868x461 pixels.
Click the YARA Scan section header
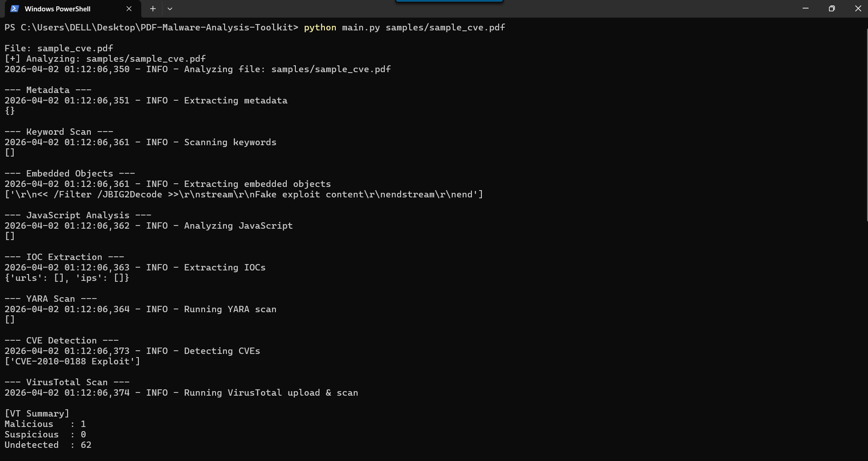point(50,299)
